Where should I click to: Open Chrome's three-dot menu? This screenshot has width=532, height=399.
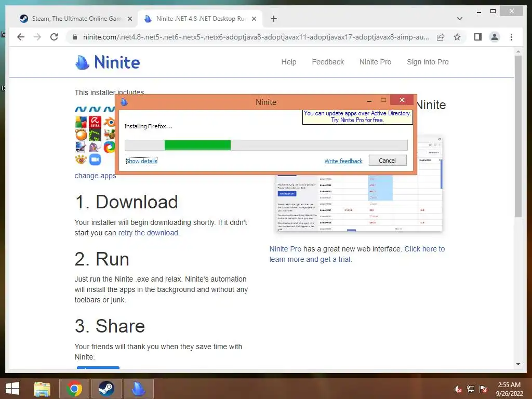(x=511, y=37)
